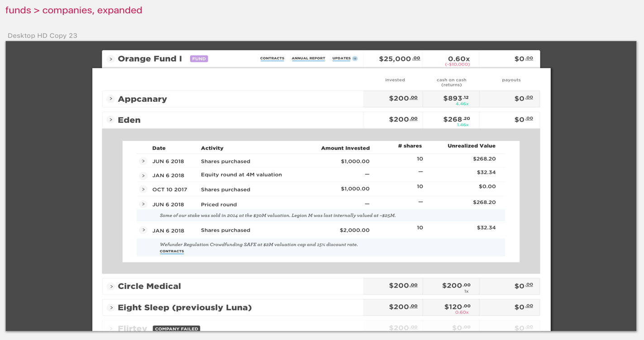Click the Priced round activity text
Viewport: 644px width, 340px height.
point(219,204)
